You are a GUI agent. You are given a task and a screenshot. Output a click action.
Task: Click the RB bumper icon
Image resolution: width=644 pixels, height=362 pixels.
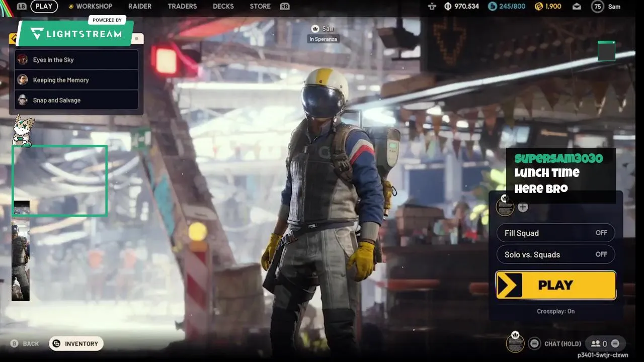[x=285, y=7]
